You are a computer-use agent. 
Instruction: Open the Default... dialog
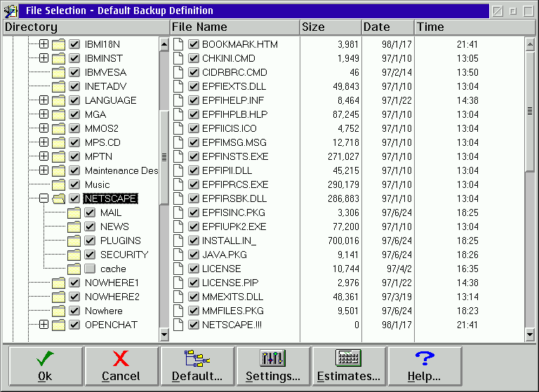tap(197, 366)
